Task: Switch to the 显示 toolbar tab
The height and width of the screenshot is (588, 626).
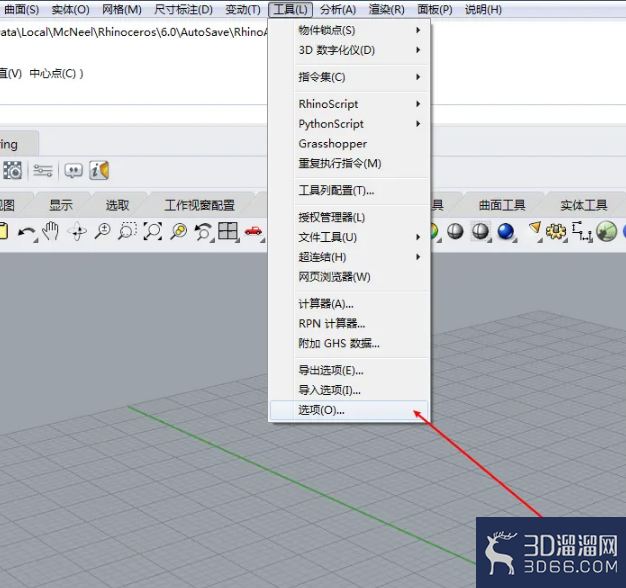Action: (61, 205)
